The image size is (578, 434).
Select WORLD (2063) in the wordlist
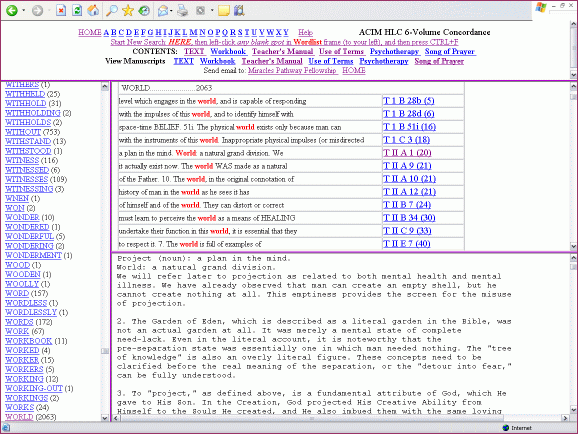click(x=19, y=417)
